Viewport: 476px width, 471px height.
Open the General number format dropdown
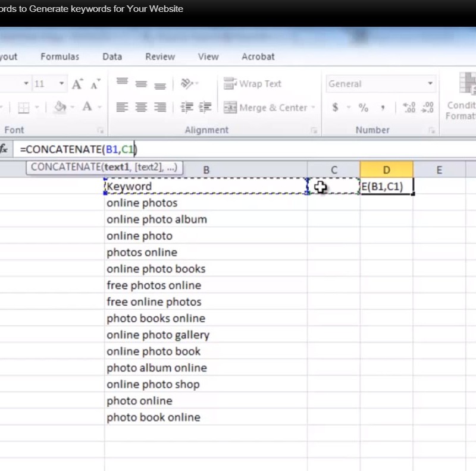(430, 84)
